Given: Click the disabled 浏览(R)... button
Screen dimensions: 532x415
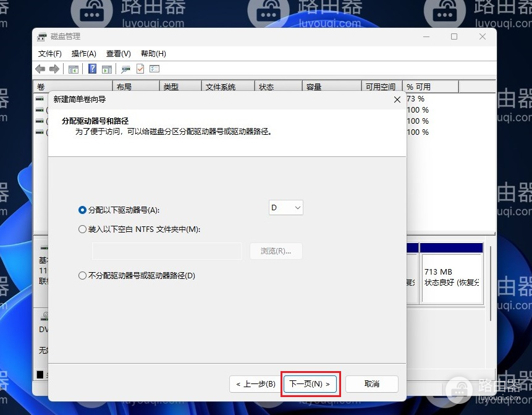Looking at the screenshot, I should pyautogui.click(x=276, y=251).
